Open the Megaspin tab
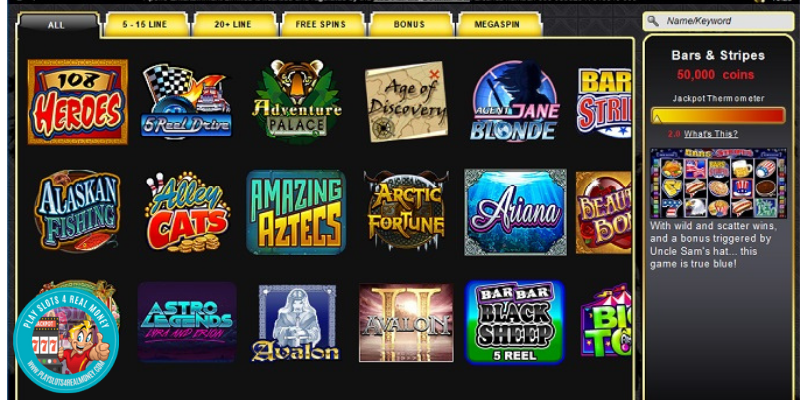Image resolution: width=800 pixels, height=400 pixels. coord(497,24)
